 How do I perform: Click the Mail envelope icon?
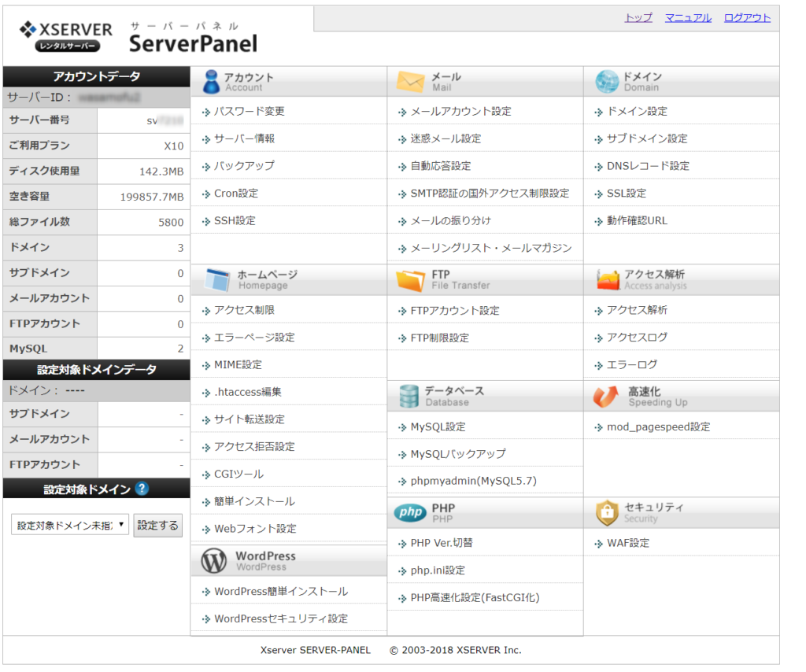(410, 82)
